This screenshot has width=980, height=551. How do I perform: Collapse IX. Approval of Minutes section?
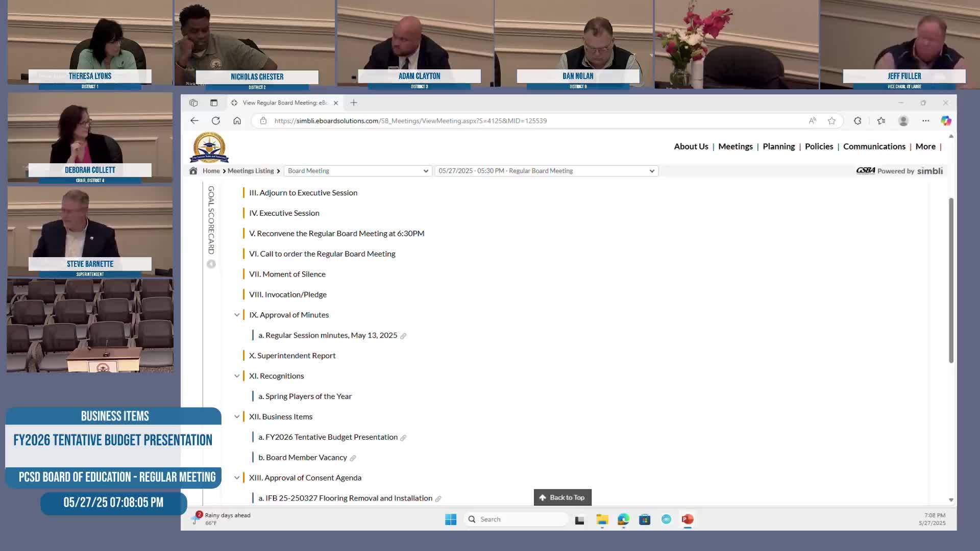pos(237,315)
